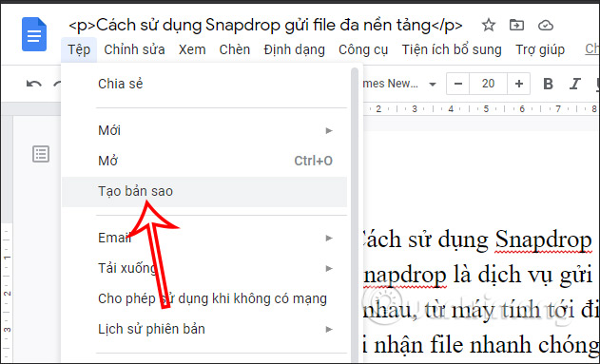Viewport: 600px width, 364px height.
Task: Open the Trợ giúp menu
Action: [x=540, y=49]
